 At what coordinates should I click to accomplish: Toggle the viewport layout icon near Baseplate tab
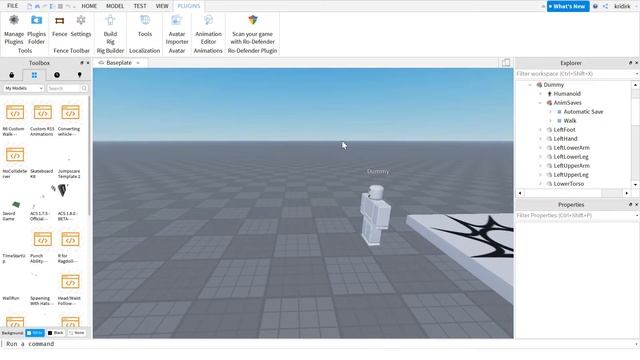[506, 62]
